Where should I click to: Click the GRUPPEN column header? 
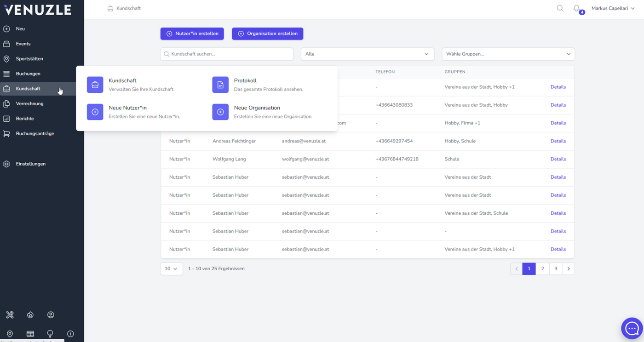[x=455, y=72]
